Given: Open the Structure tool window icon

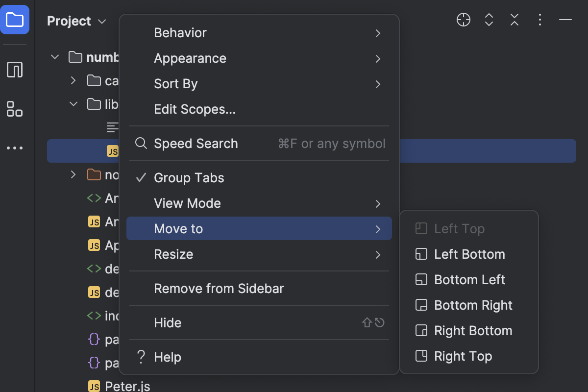Looking at the screenshot, I should tap(14, 110).
